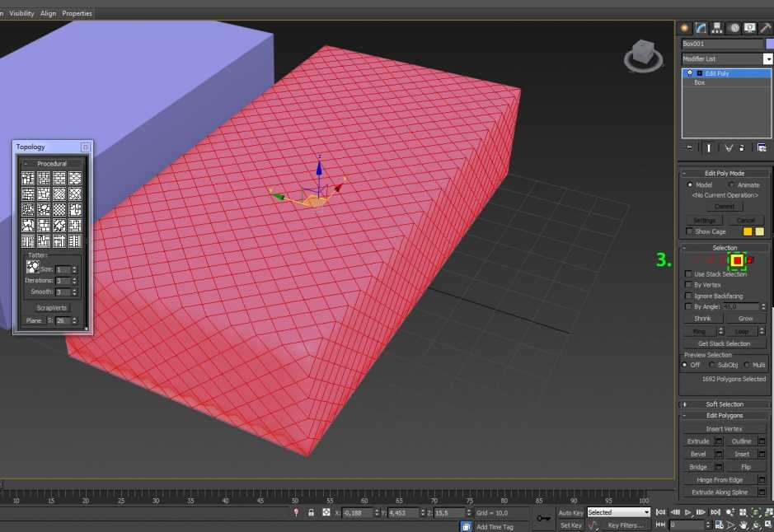Collapse the Procedural rollout in Topology
The image size is (774, 532).
point(51,163)
